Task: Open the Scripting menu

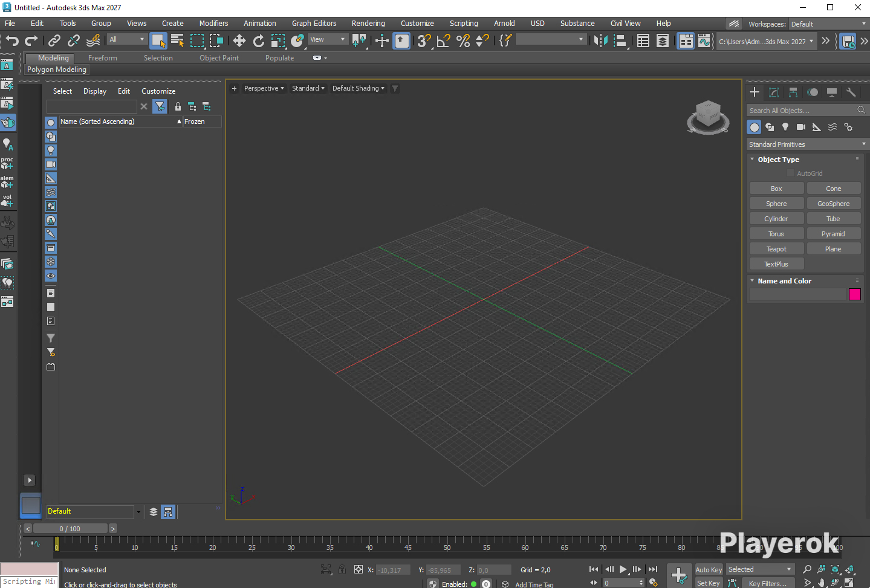Action: 464,24
